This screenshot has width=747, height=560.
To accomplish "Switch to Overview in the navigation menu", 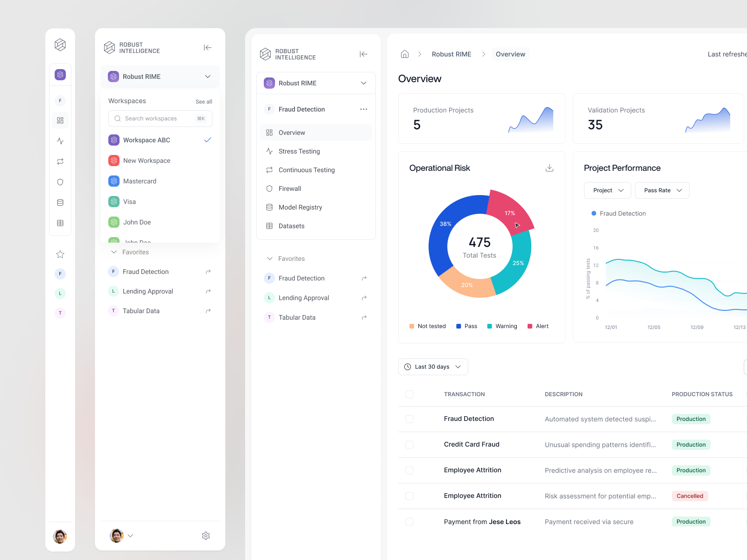I will tap(292, 133).
